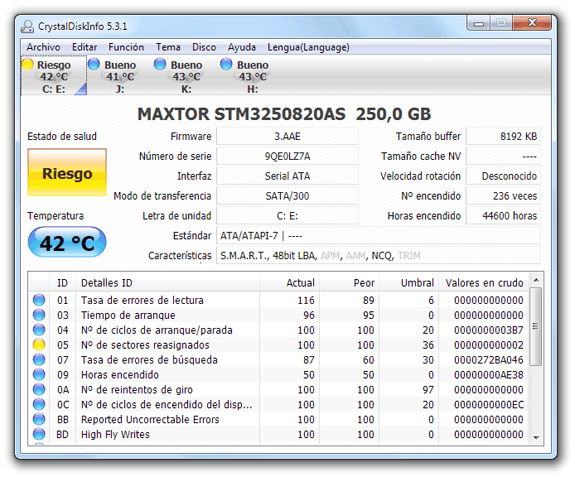This screenshot has width=575, height=477.
Task: Select the Bueno 43 °C H: disk tab
Action: (x=252, y=76)
